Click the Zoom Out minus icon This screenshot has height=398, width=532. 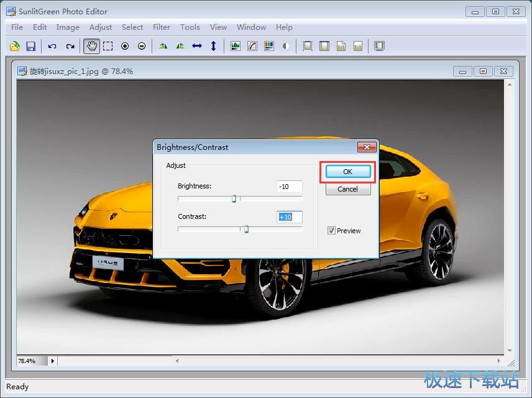tap(142, 46)
